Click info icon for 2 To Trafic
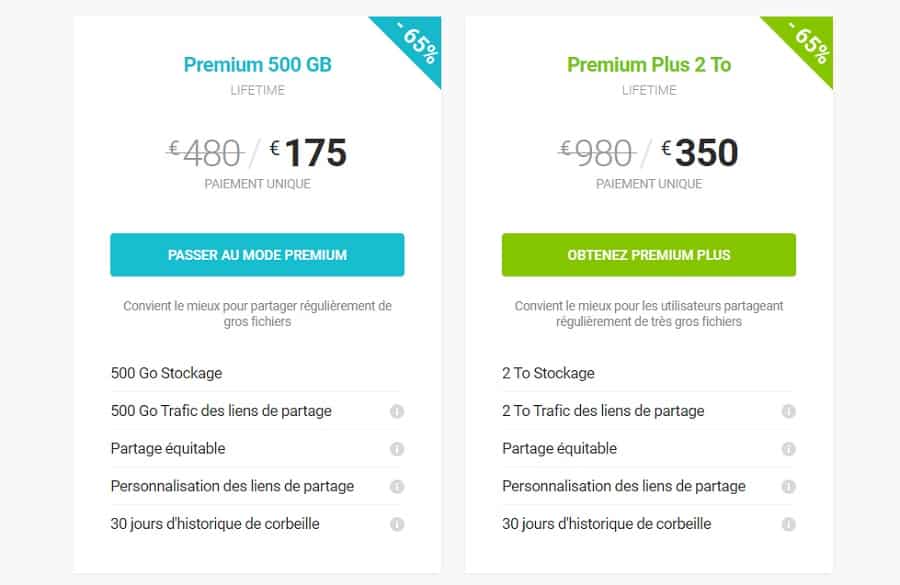Screen dimensions: 900x585 [789, 411]
